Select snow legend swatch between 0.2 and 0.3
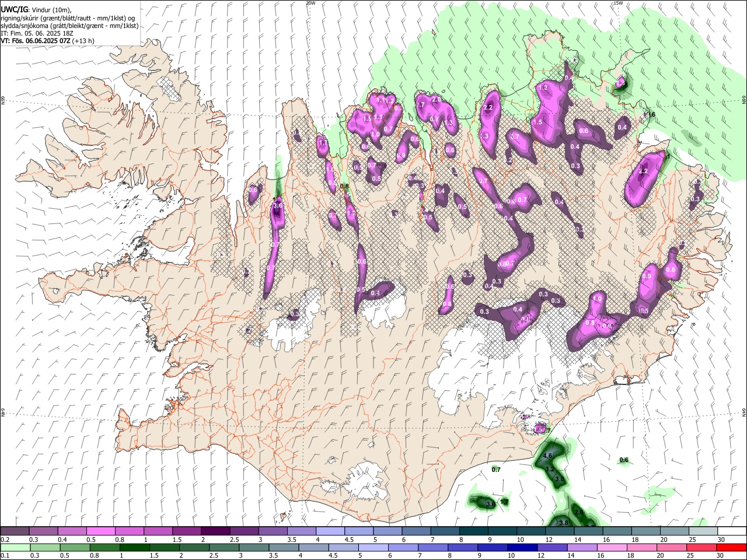747x560 pixels. [15, 531]
